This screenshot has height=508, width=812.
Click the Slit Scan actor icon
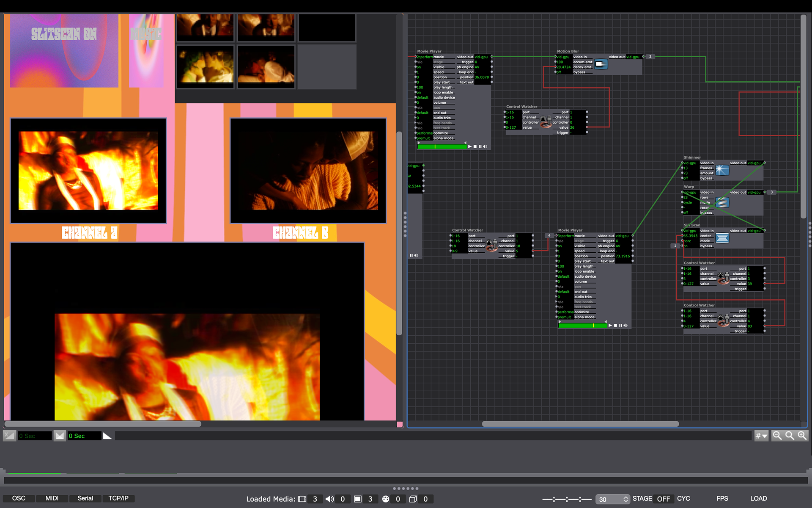pos(722,238)
